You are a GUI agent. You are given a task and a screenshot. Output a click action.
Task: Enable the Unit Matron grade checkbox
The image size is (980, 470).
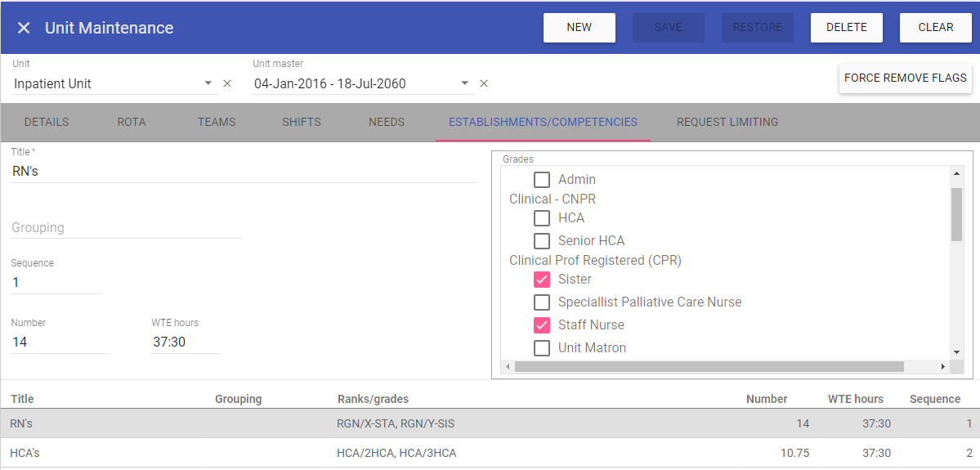(541, 348)
